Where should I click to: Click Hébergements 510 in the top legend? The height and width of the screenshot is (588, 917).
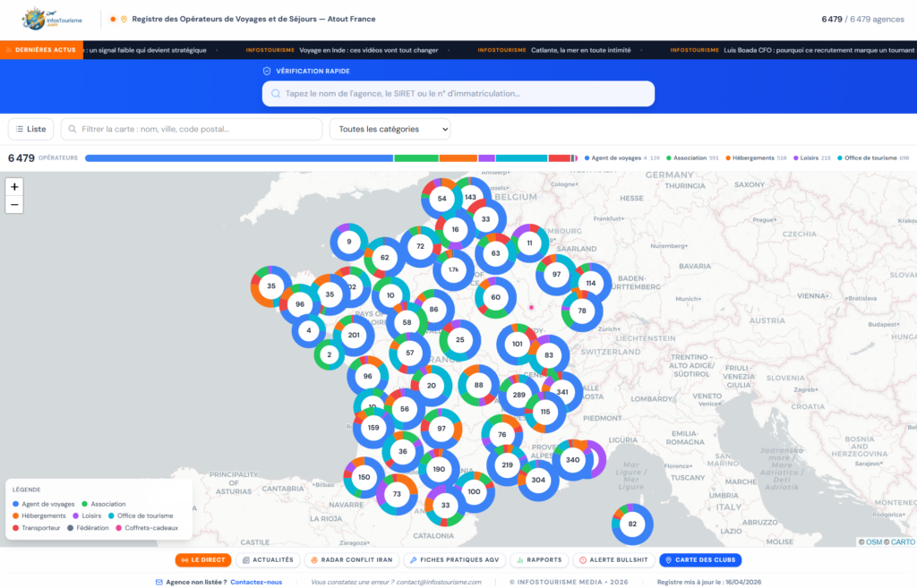756,158
